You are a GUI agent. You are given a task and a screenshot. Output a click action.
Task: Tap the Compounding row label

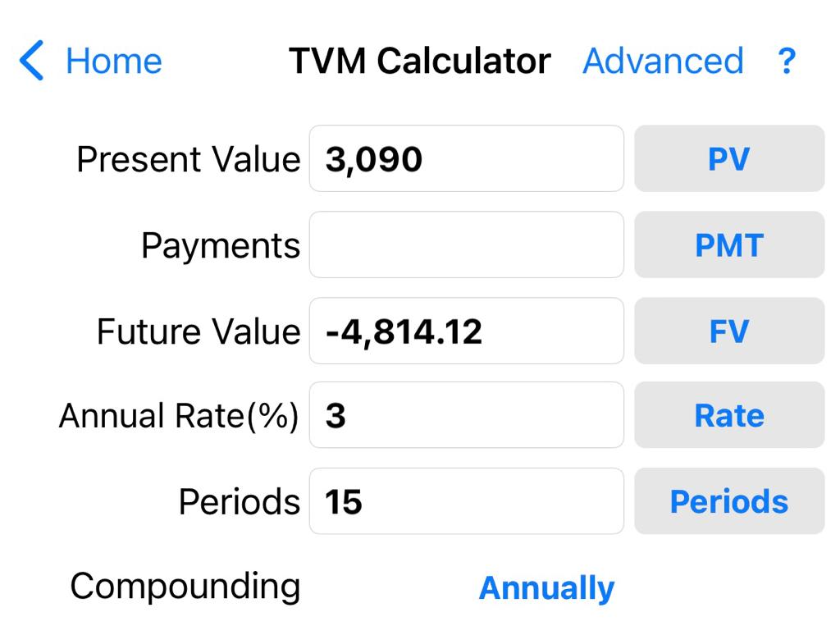click(185, 587)
